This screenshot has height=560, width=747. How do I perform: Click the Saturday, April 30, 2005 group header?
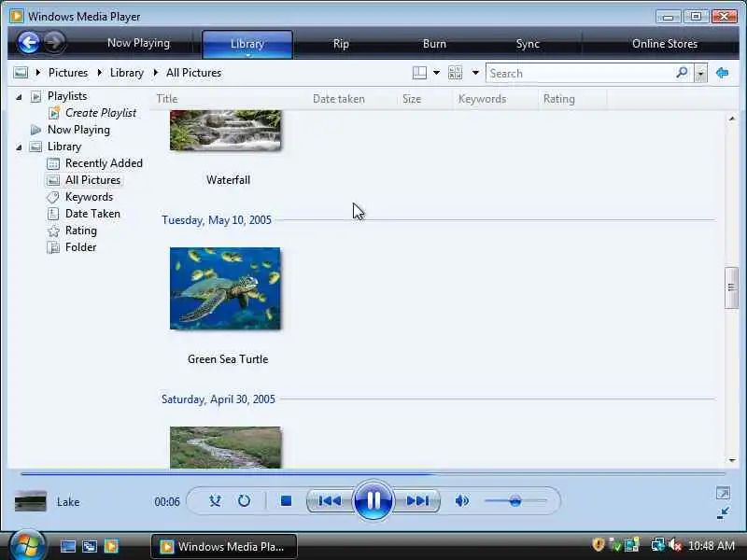[218, 399]
